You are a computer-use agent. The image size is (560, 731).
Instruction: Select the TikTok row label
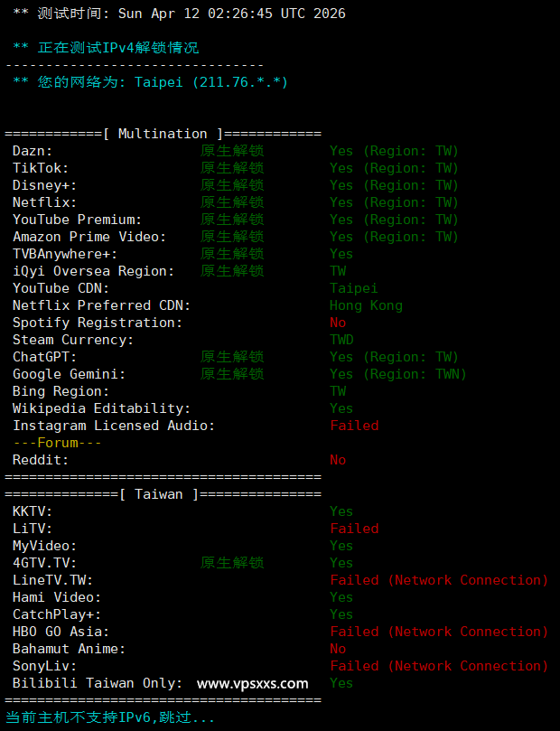pos(41,168)
